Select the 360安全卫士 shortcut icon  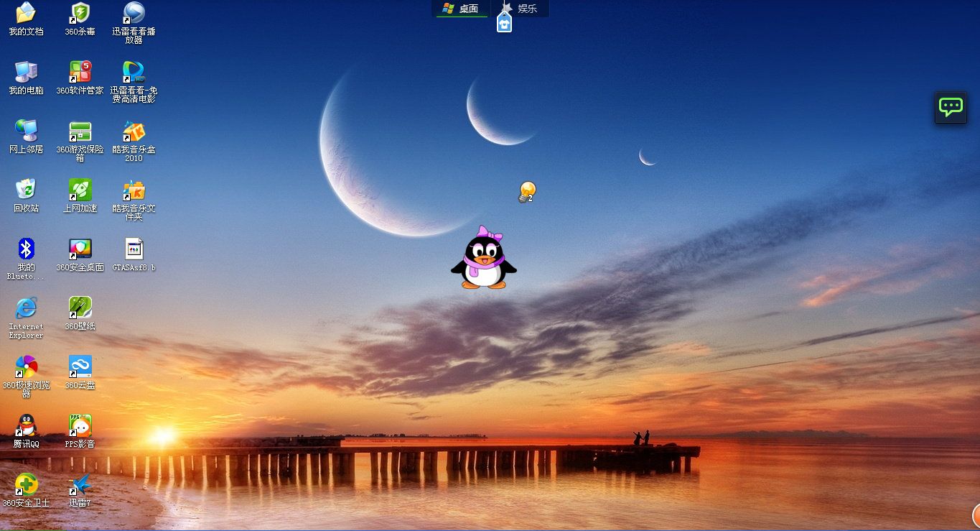tap(26, 484)
